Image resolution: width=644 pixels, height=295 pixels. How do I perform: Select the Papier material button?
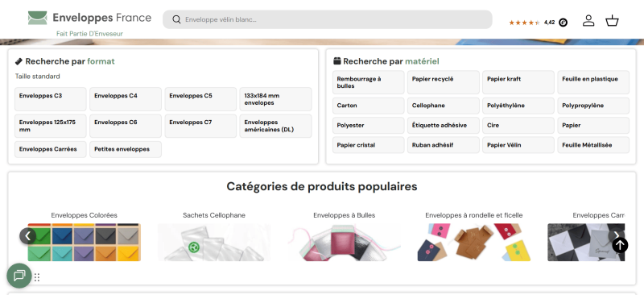(x=593, y=126)
